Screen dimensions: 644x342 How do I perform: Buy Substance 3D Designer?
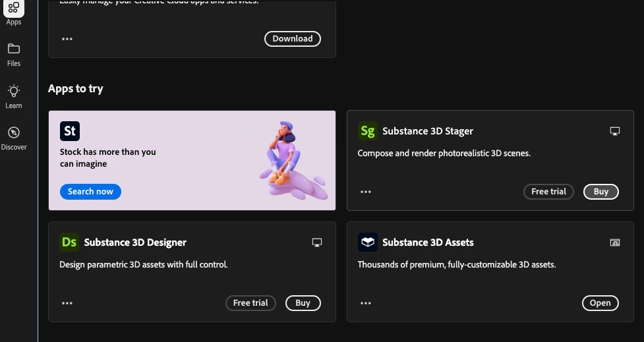(x=303, y=303)
